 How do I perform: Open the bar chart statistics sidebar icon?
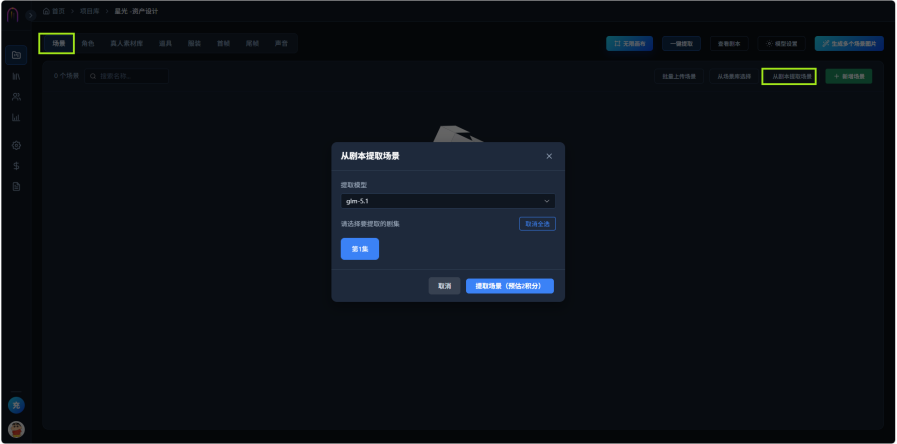(x=16, y=117)
